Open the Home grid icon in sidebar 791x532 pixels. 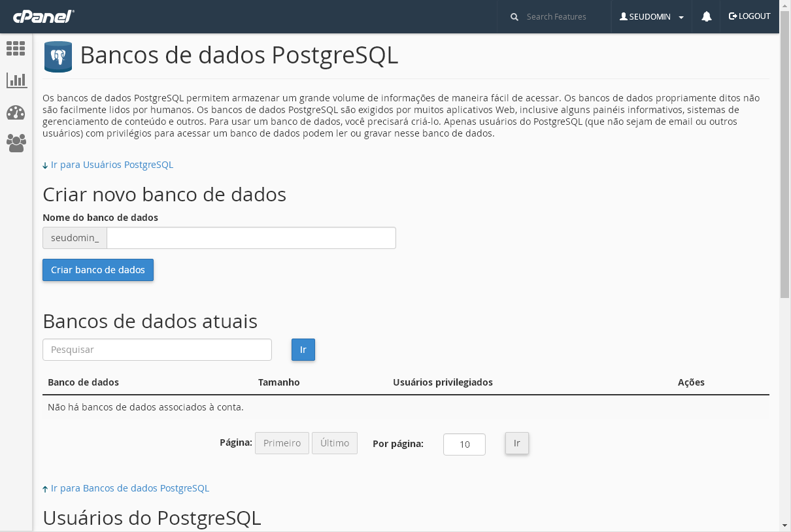[x=16, y=48]
